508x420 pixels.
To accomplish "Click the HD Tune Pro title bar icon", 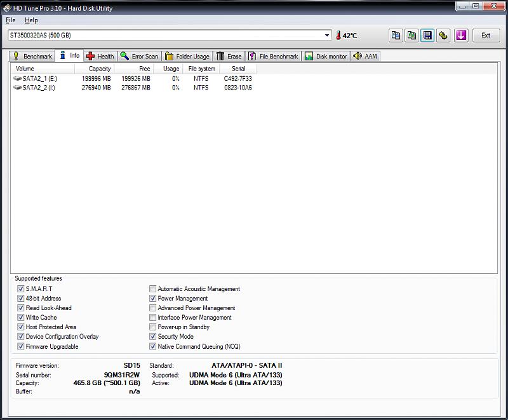I will tap(7, 8).
